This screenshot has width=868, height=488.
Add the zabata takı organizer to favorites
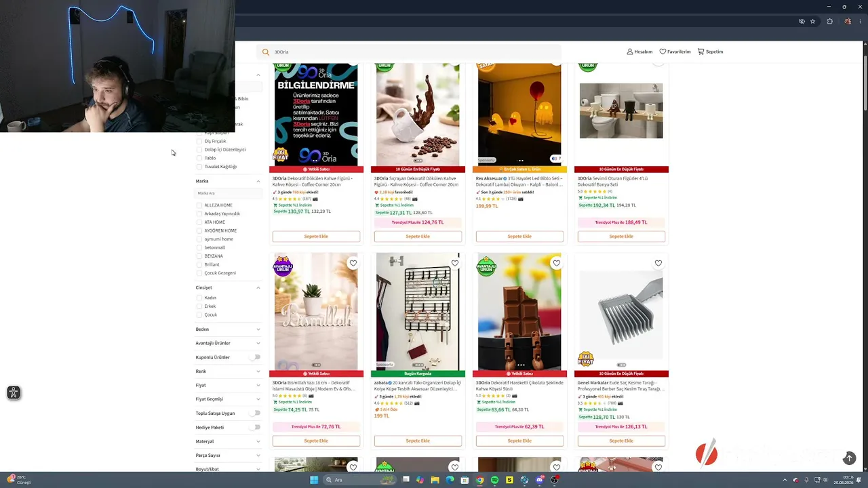point(455,263)
